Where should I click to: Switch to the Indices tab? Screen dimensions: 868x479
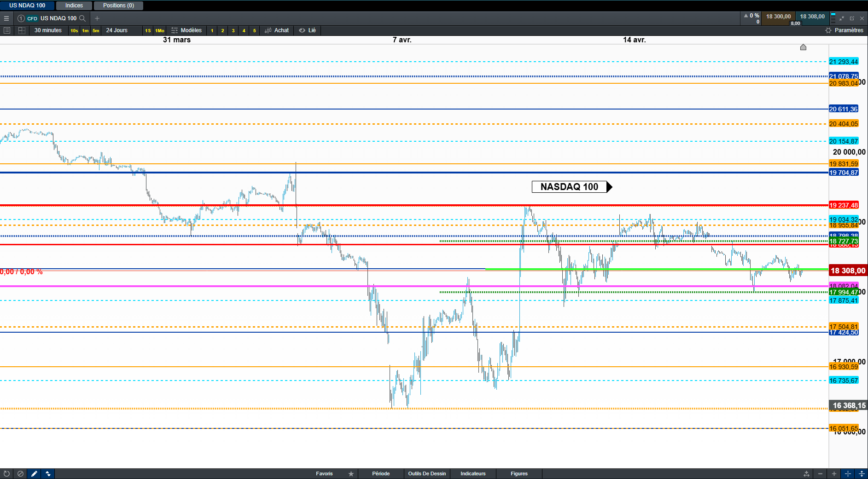pos(74,6)
